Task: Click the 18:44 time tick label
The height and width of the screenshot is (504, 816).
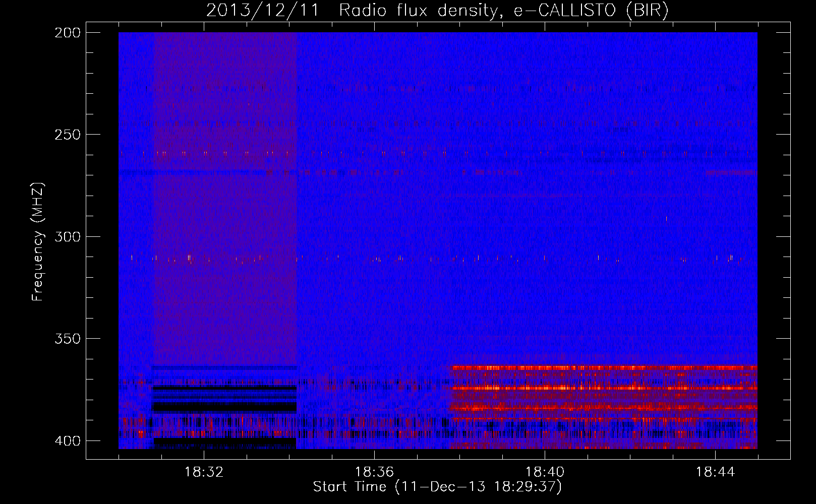Action: pos(715,472)
